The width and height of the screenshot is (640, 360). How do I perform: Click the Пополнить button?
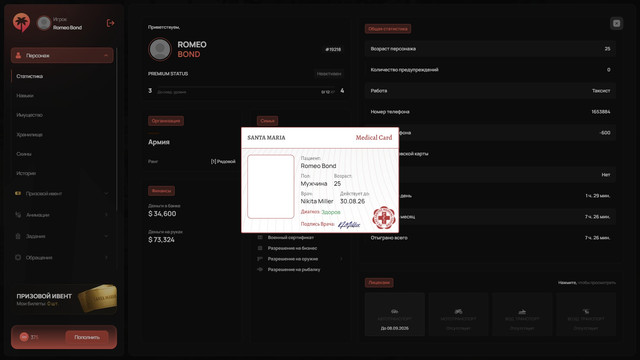point(87,337)
